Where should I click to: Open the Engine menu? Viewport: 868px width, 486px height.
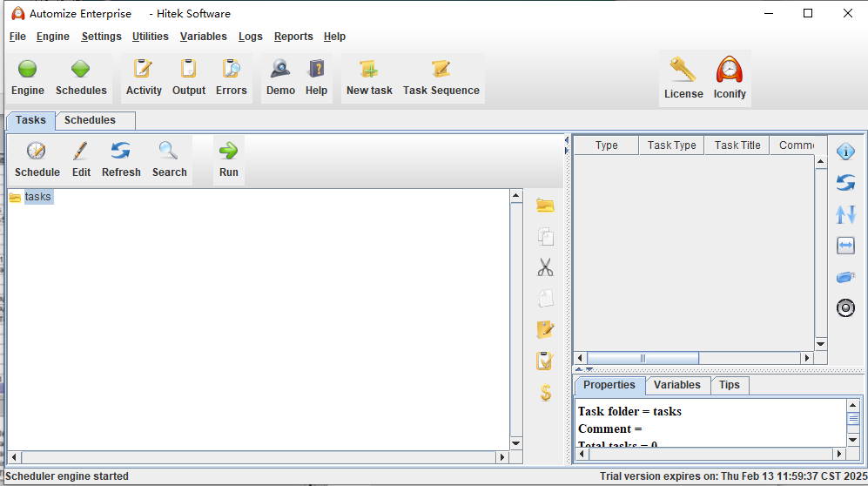[52, 37]
